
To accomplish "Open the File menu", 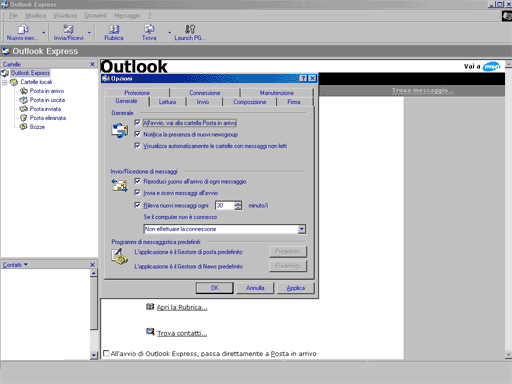I will tap(14, 16).
